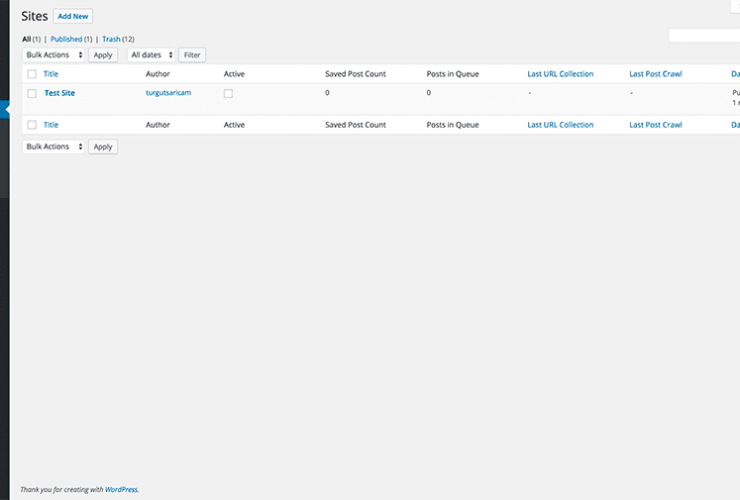The image size is (740, 500).
Task: Sort by Last URL Collection header
Action: coord(560,74)
